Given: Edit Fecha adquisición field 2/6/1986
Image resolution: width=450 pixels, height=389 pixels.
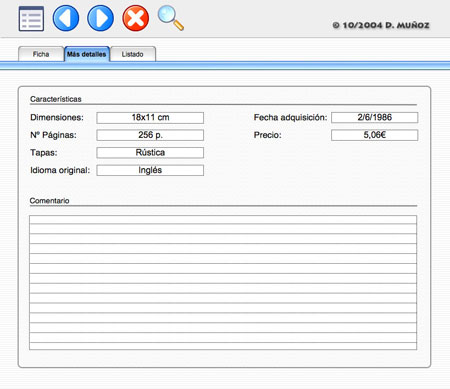Looking at the screenshot, I should click(374, 117).
